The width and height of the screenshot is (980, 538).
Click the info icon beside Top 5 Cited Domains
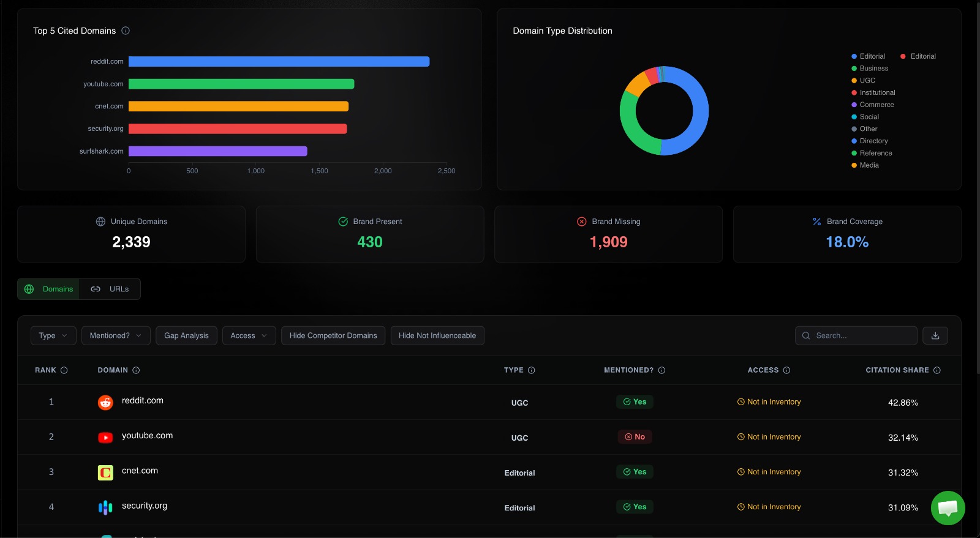(x=126, y=31)
